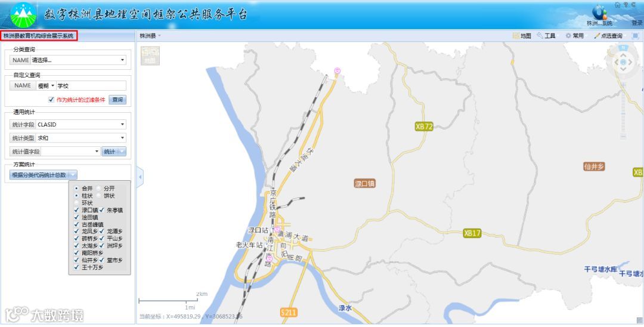Click the 根据分类代码统计总数 button
Viewport: 644px width, 327px height.
pos(39,175)
